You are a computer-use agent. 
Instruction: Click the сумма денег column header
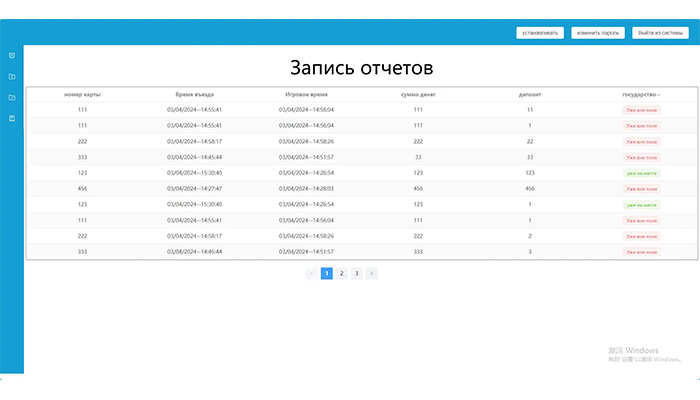(418, 94)
